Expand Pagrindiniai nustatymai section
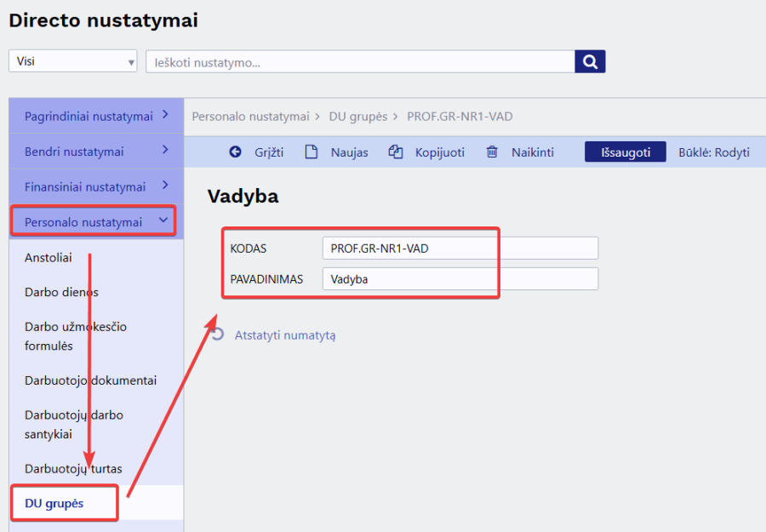Viewport: 766px width, 532px height. [96, 116]
